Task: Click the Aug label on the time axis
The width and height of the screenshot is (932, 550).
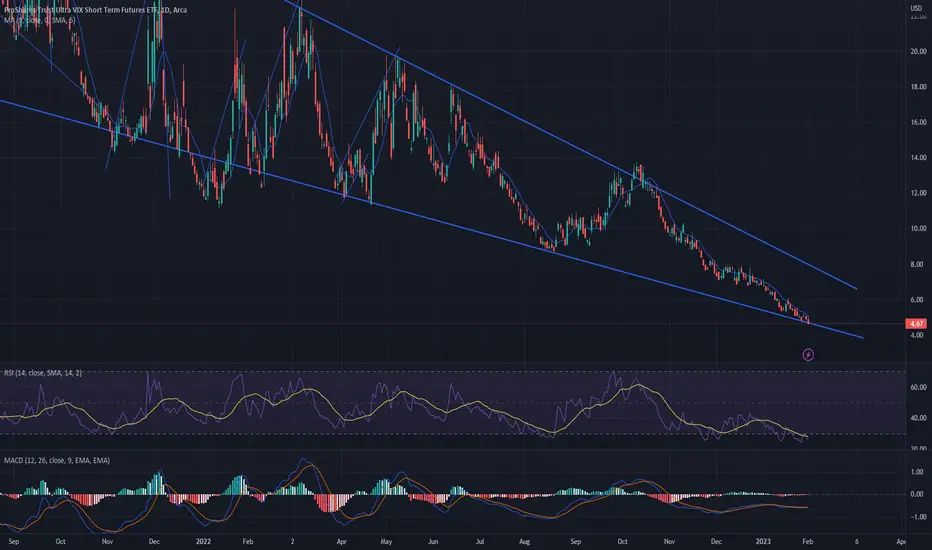Action: point(524,542)
